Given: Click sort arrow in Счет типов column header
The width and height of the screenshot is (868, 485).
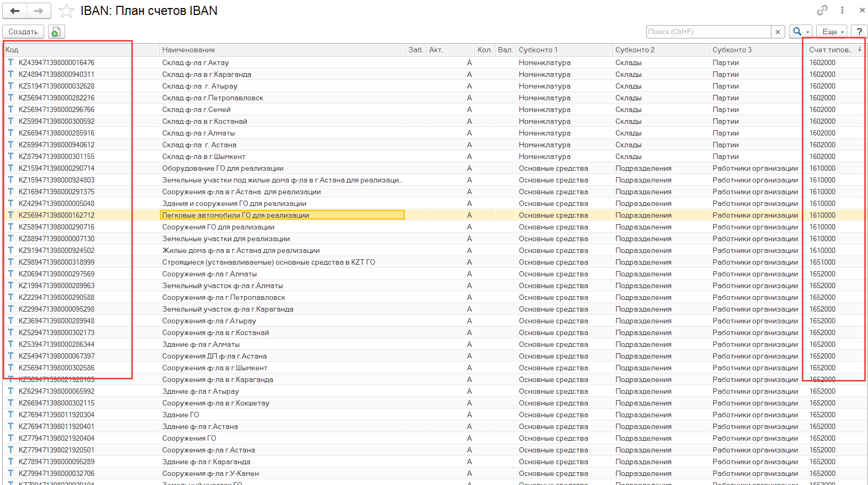Looking at the screenshot, I should point(859,50).
